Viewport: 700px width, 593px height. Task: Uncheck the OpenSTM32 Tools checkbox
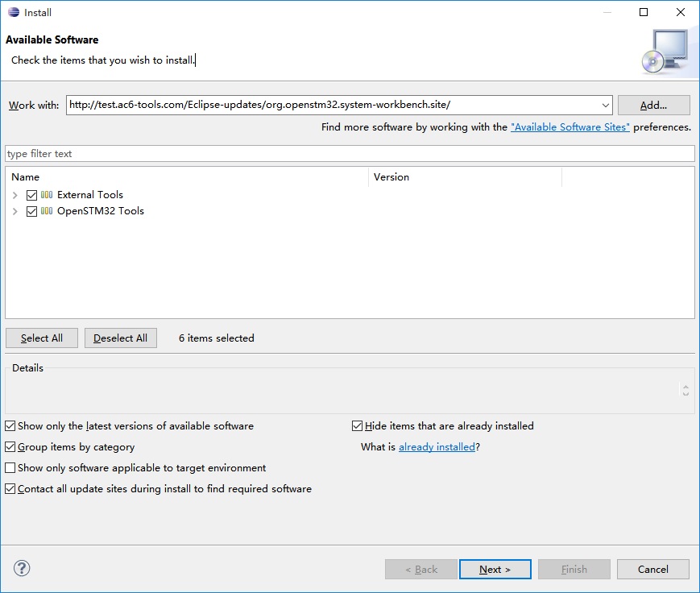coord(31,211)
